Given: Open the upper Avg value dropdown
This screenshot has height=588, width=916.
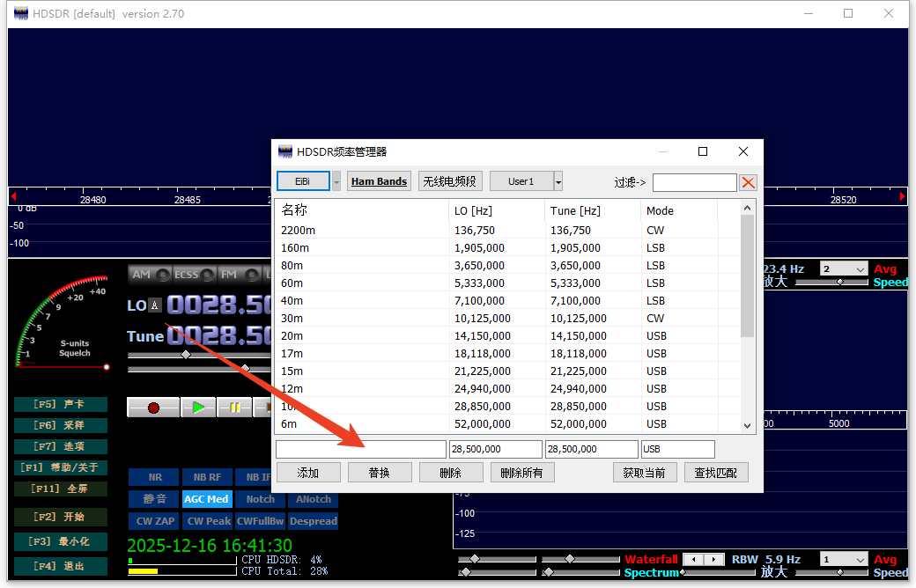Looking at the screenshot, I should (844, 269).
